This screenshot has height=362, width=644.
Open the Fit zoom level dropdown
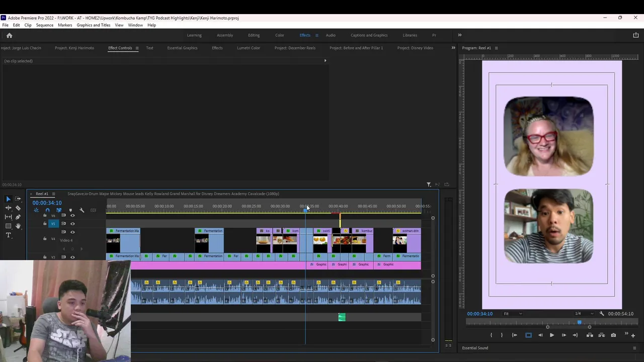coord(513,314)
